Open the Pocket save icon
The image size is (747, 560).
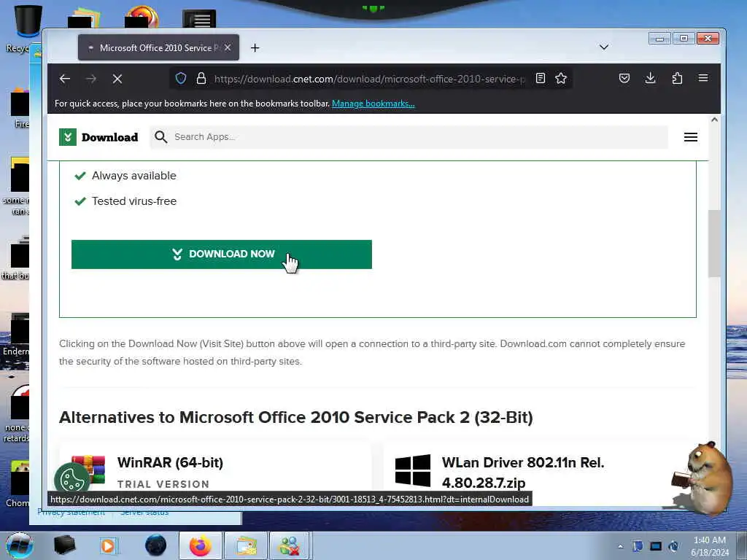tap(624, 78)
